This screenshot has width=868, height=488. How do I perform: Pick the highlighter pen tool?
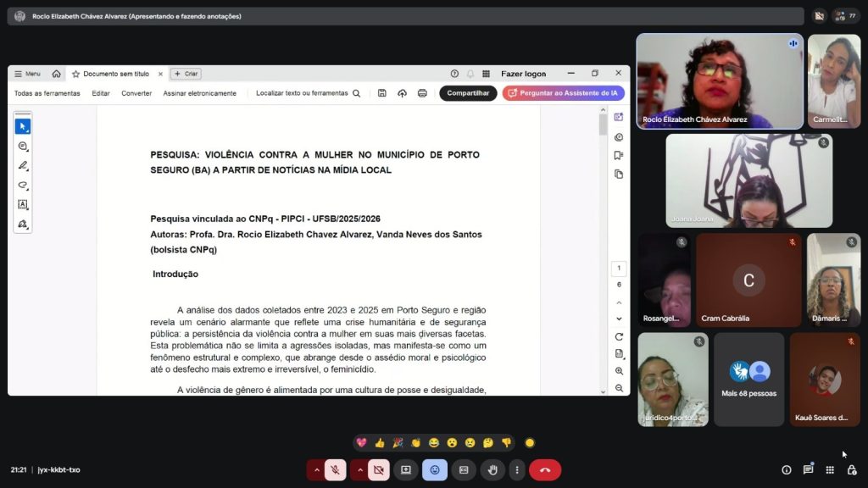pyautogui.click(x=23, y=165)
